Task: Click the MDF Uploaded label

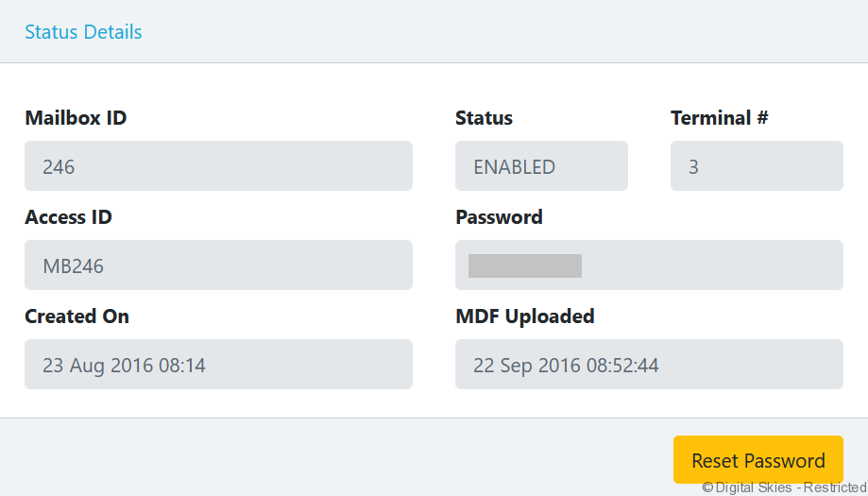Action: (x=524, y=316)
